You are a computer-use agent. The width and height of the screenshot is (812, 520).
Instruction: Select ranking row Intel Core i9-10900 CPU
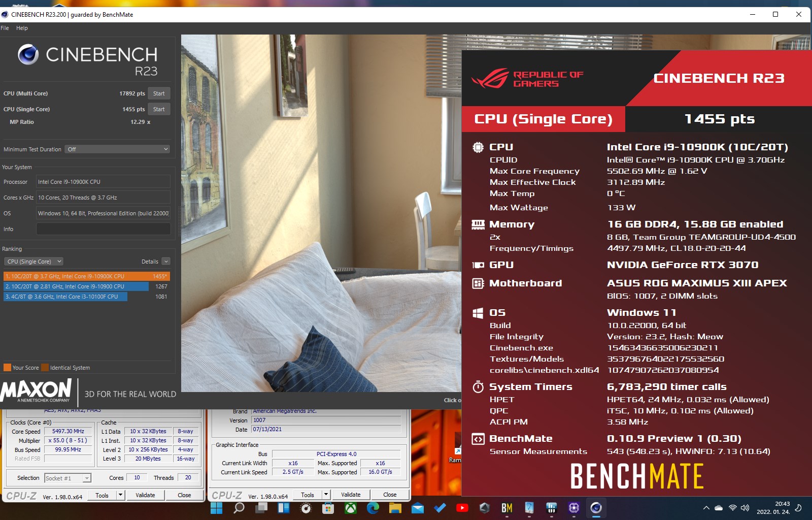[86, 286]
